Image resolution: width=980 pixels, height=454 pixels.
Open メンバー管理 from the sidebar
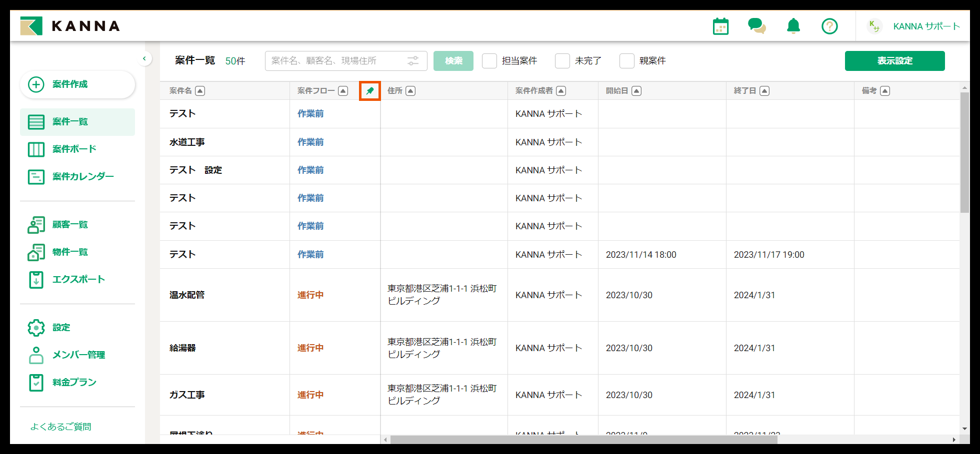pos(80,355)
